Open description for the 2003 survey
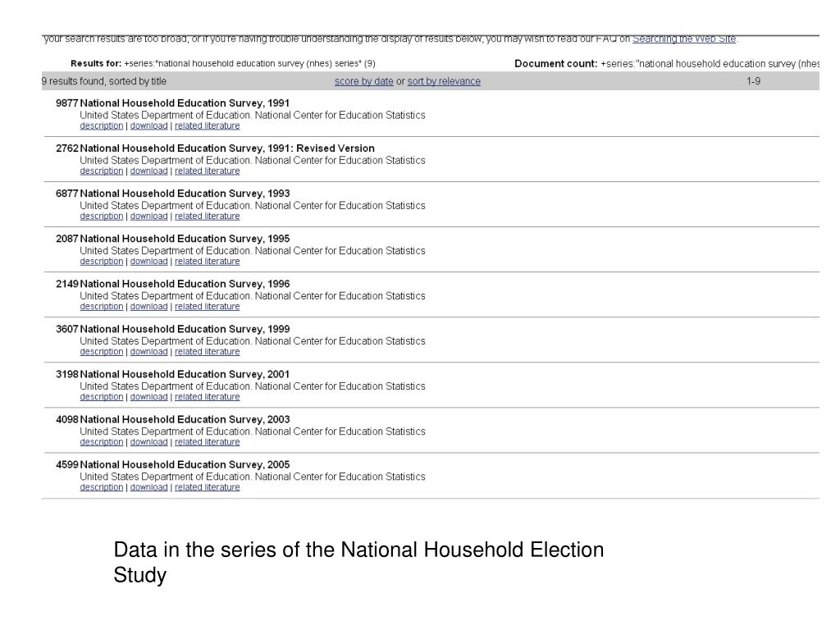The height and width of the screenshot is (630, 840). [x=101, y=442]
